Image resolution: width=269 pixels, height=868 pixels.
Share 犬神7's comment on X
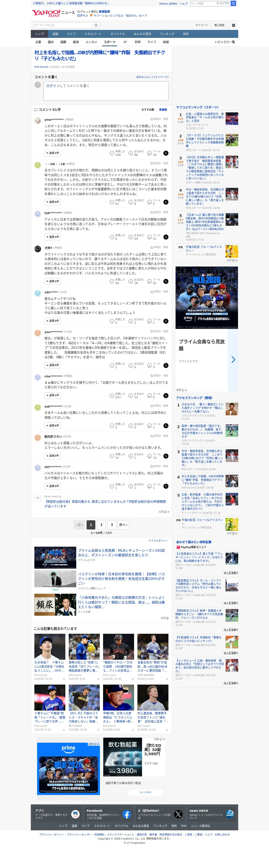[x=166, y=281]
